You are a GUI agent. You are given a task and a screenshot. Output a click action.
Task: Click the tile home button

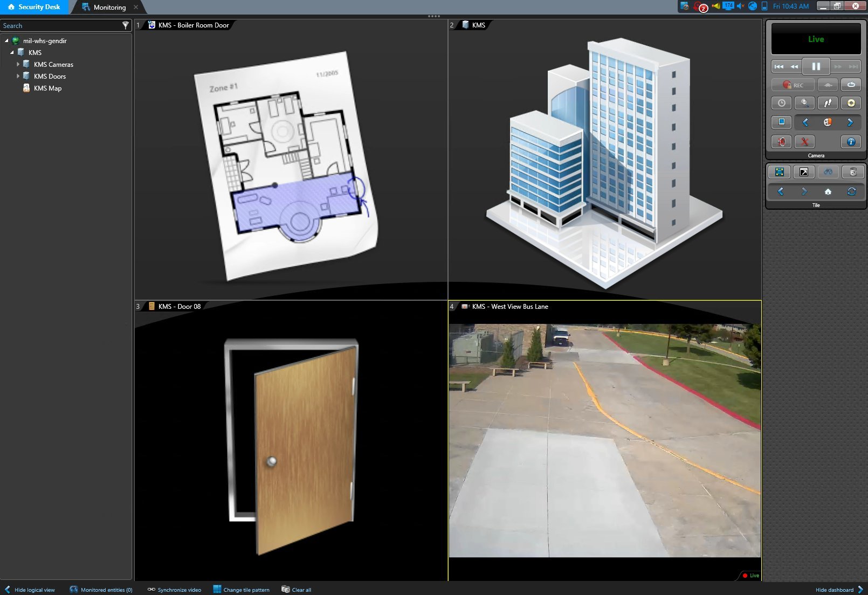[828, 191]
